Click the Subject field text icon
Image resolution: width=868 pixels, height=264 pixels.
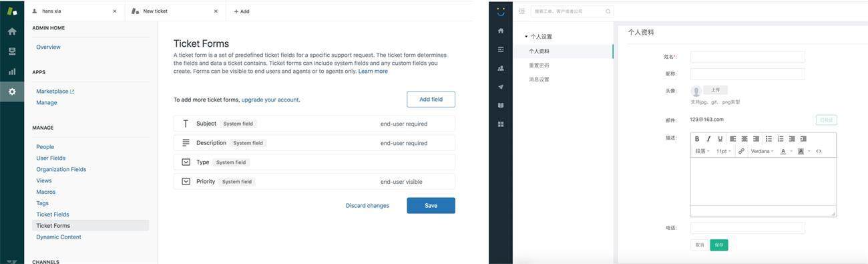tap(186, 124)
